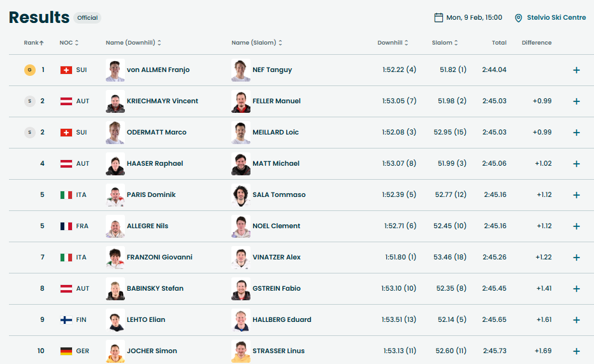This screenshot has height=364, width=594.
Task: Click the gold medal icon beside rank 1
Action: pyautogui.click(x=29, y=69)
